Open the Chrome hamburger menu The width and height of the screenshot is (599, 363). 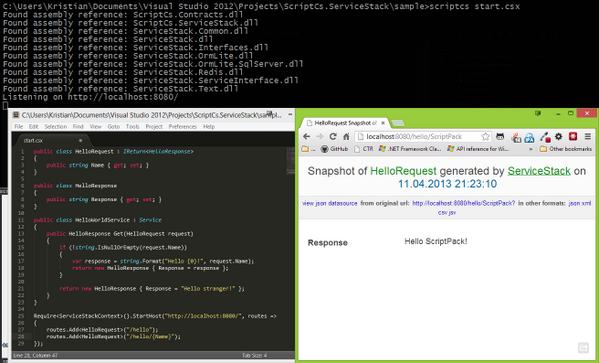pyautogui.click(x=588, y=136)
